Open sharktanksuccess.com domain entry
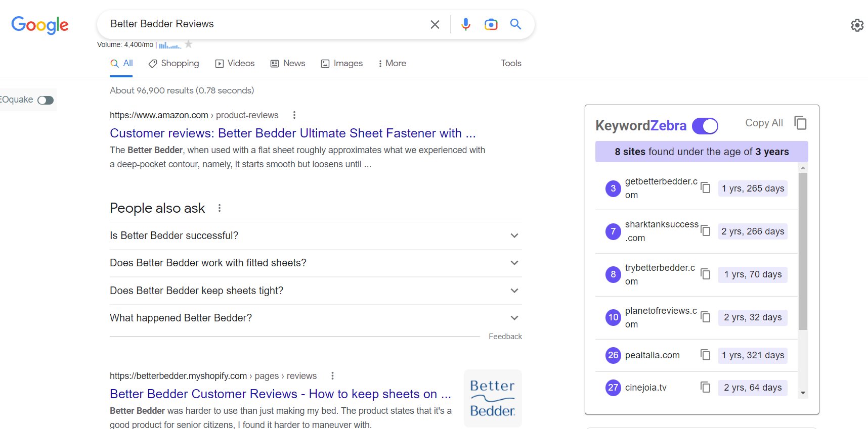The width and height of the screenshot is (868, 429). tap(662, 231)
